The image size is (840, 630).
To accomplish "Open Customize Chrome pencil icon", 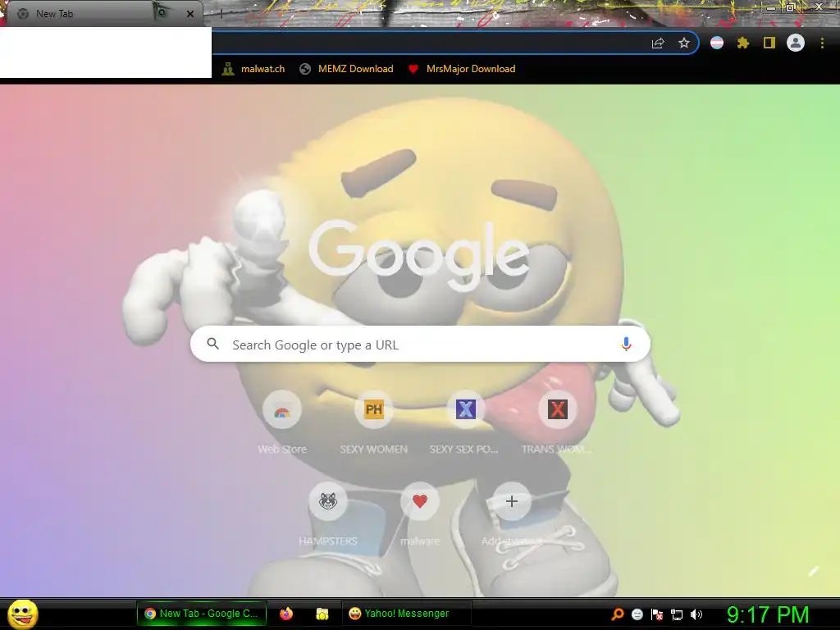I will point(814,572).
